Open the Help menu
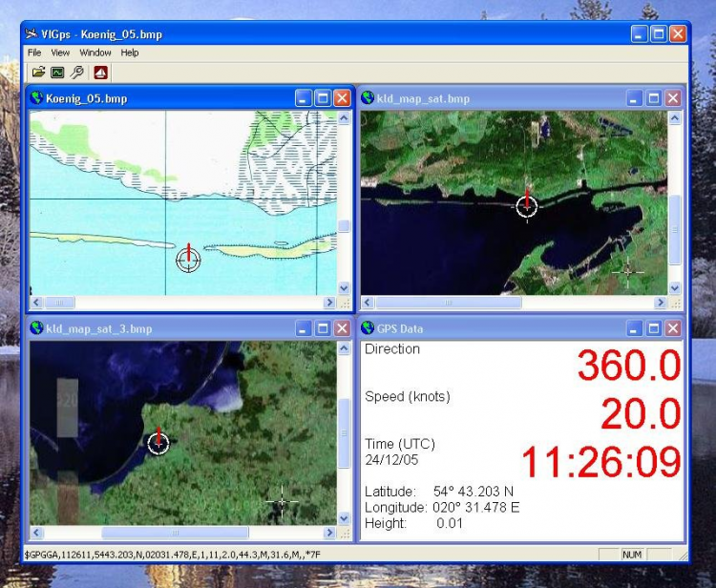The width and height of the screenshot is (716, 588). click(130, 52)
